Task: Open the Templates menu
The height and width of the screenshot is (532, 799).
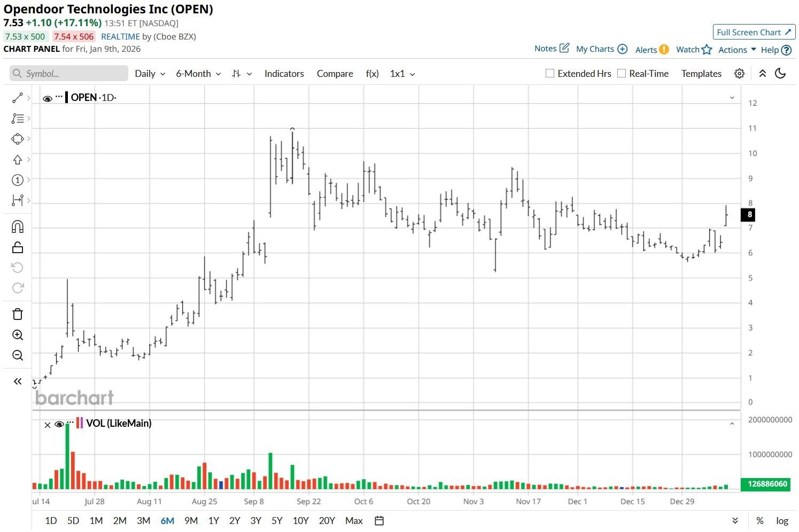Action: (701, 74)
